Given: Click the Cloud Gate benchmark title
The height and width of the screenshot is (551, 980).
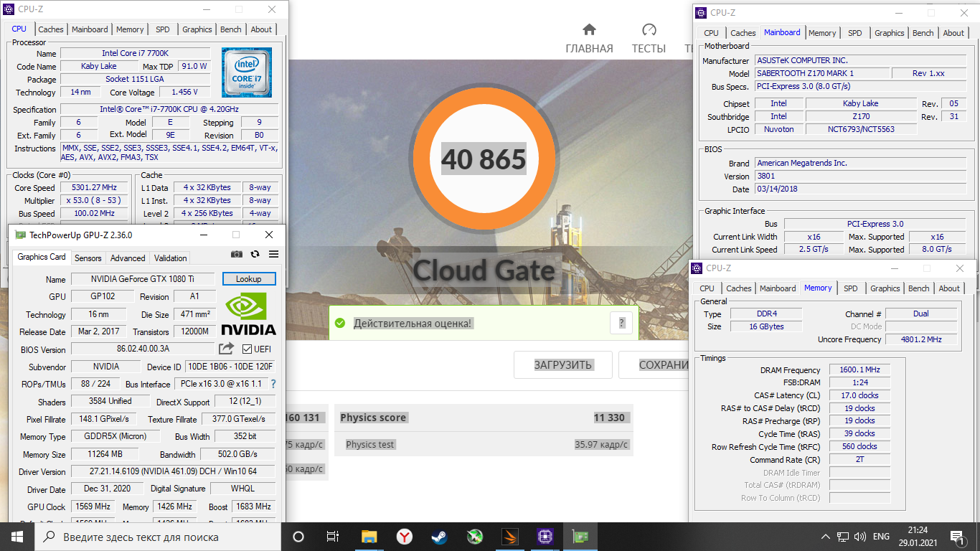Looking at the screenshot, I should pyautogui.click(x=484, y=270).
